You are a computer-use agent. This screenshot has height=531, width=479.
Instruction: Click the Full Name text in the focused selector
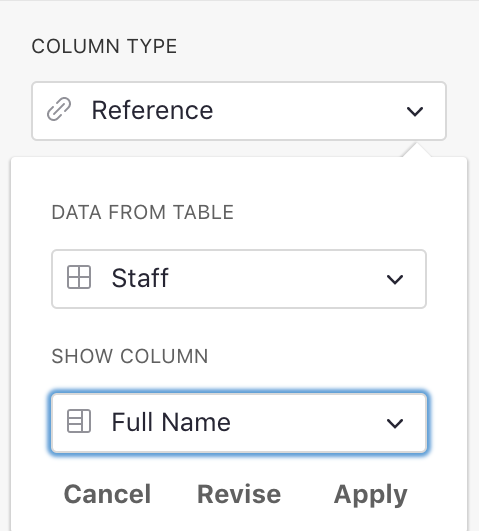(x=171, y=422)
